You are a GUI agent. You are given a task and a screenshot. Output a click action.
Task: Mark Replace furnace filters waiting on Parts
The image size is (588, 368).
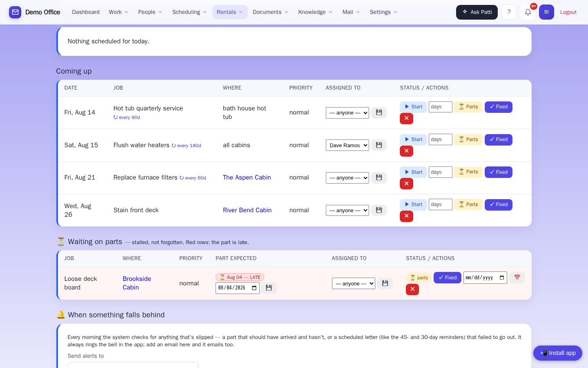coord(468,172)
